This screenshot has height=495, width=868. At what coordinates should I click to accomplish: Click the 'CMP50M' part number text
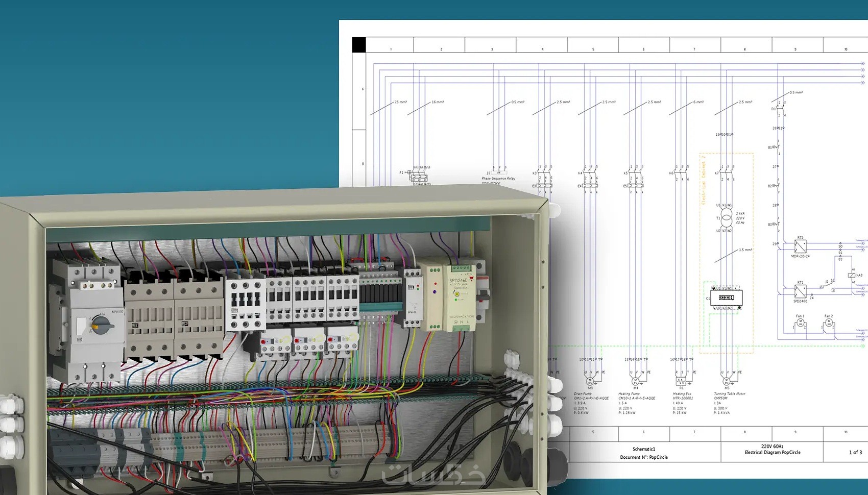tap(720, 398)
